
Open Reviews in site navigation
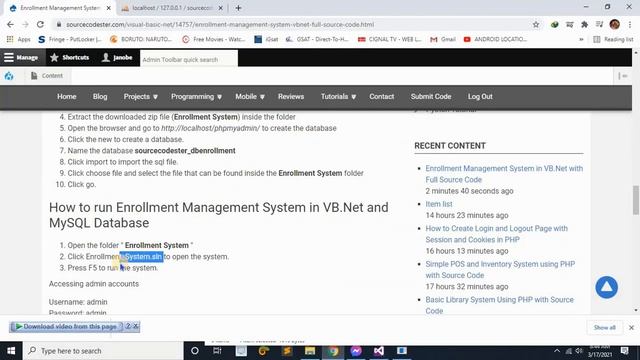tap(291, 97)
